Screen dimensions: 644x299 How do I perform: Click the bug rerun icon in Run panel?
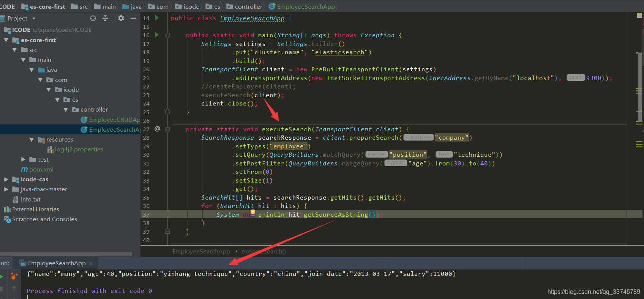[14, 276]
